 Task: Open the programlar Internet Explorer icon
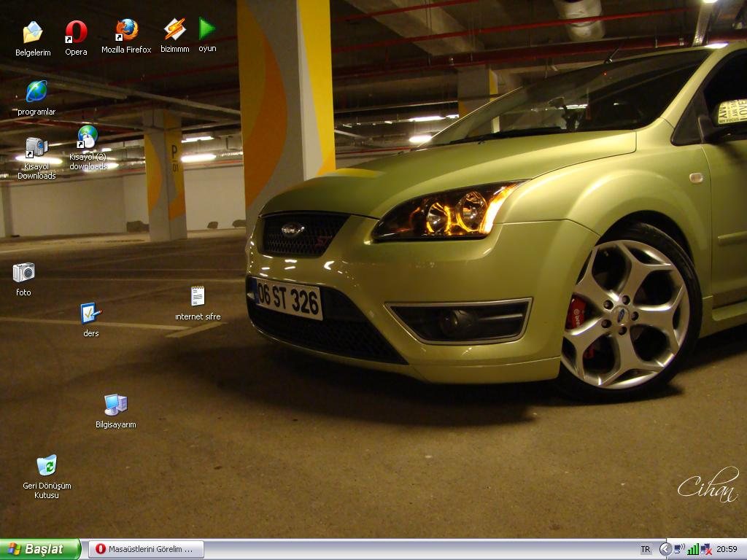click(x=36, y=92)
